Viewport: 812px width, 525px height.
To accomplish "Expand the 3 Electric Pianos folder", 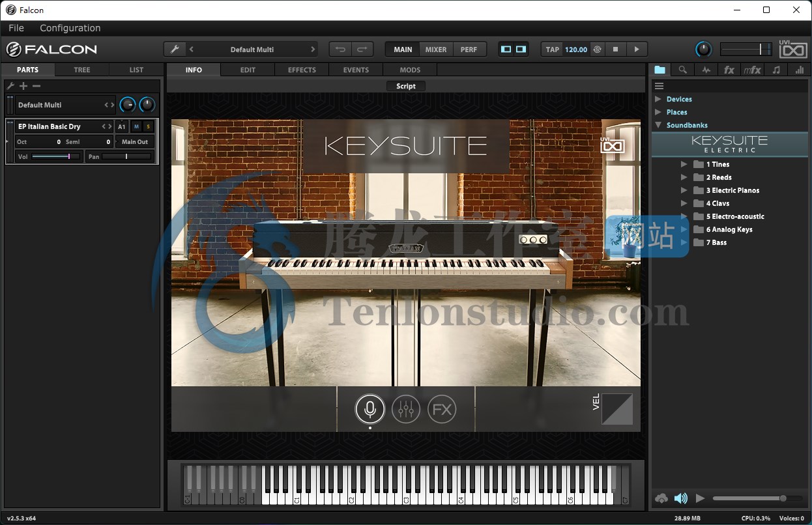I will click(x=684, y=190).
